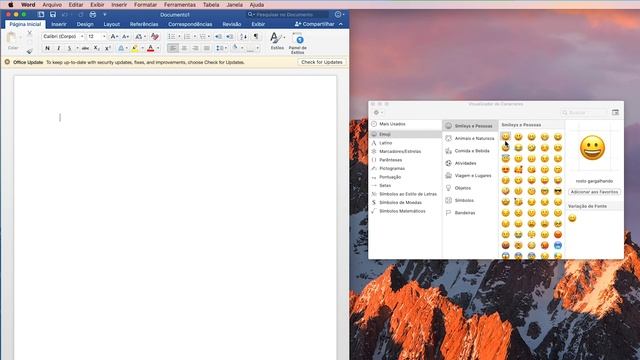Click the emoji under Variação de Fonte
Screen dimensions: 640x360
[x=572, y=218]
